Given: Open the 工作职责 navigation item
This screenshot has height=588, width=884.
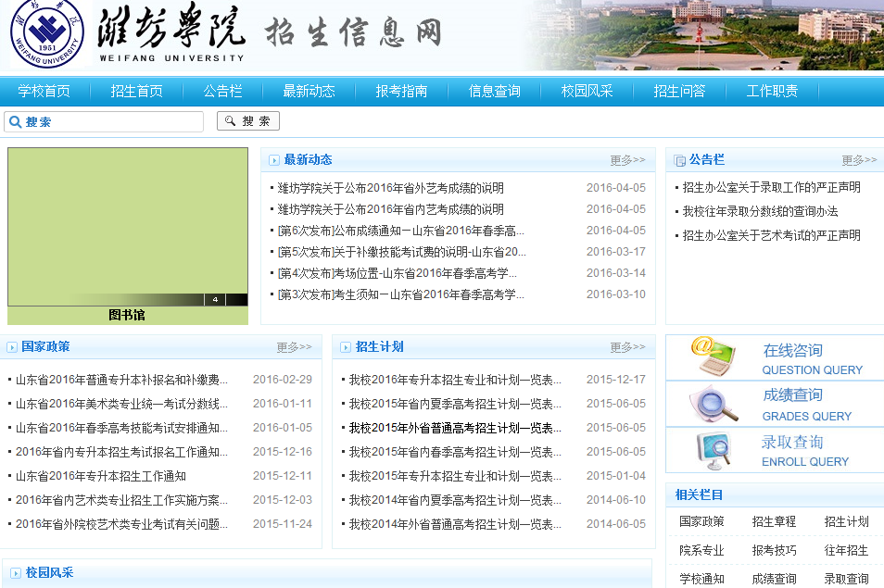Looking at the screenshot, I should pos(772,92).
